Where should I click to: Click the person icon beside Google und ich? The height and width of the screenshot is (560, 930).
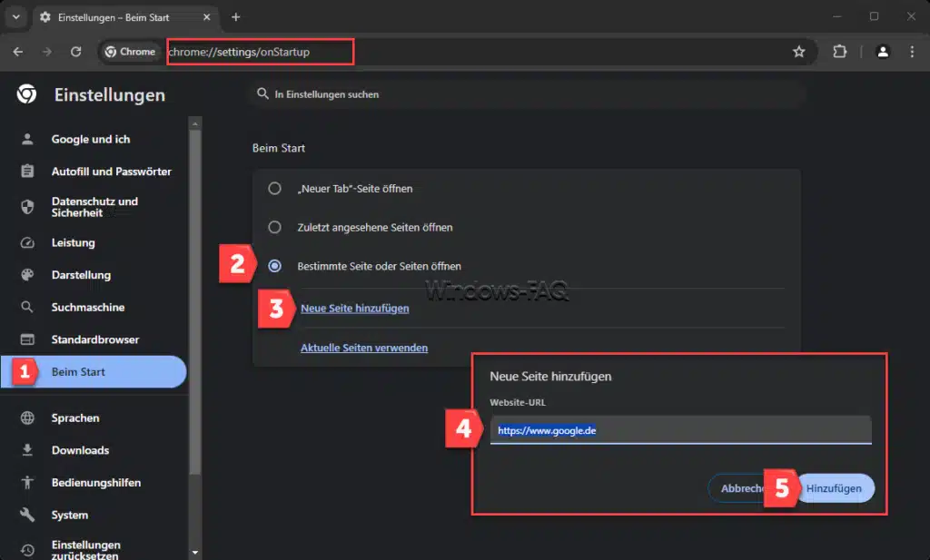27,139
